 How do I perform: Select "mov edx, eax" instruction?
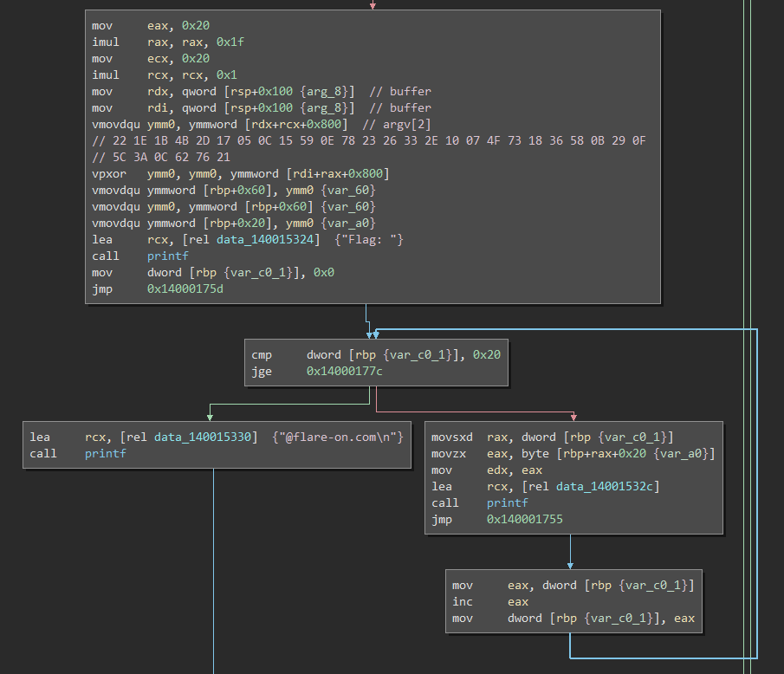click(487, 470)
